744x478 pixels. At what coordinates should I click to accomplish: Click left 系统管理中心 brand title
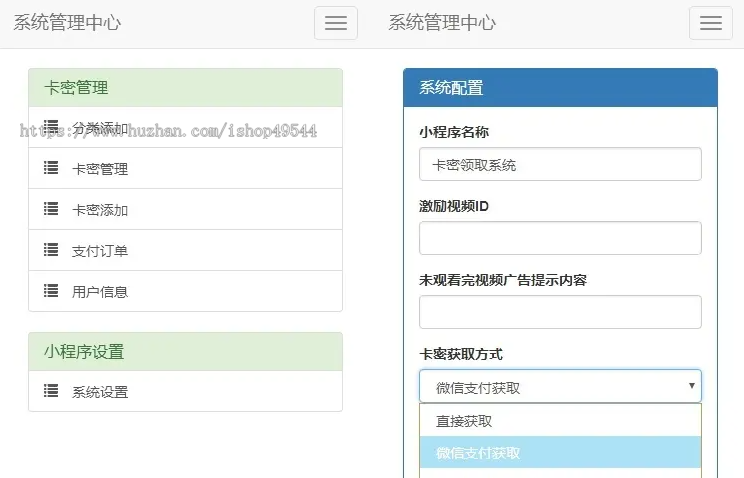coord(67,23)
